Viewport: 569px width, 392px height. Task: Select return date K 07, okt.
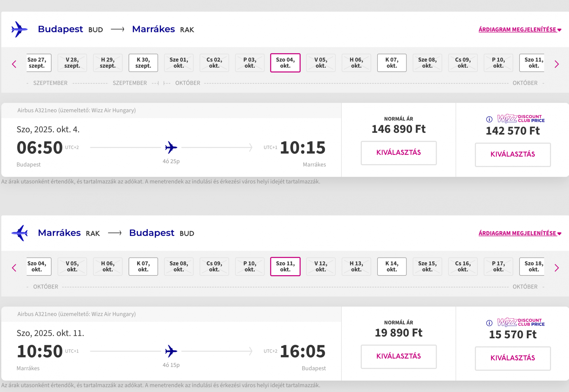click(143, 266)
